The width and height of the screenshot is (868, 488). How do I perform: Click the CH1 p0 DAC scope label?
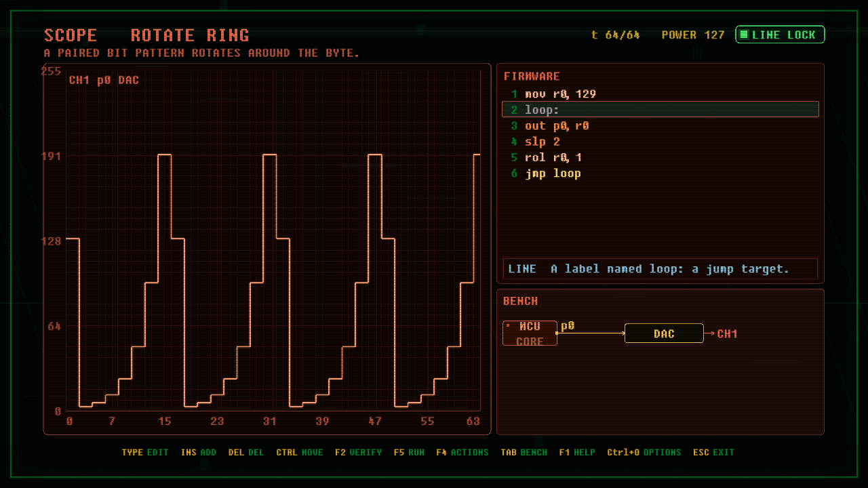[x=104, y=80]
